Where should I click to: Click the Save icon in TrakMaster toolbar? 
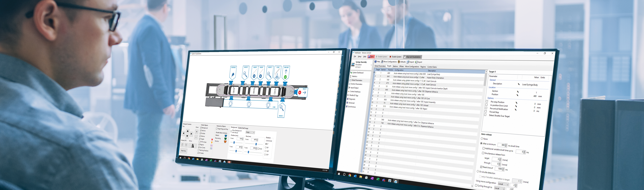369,57
